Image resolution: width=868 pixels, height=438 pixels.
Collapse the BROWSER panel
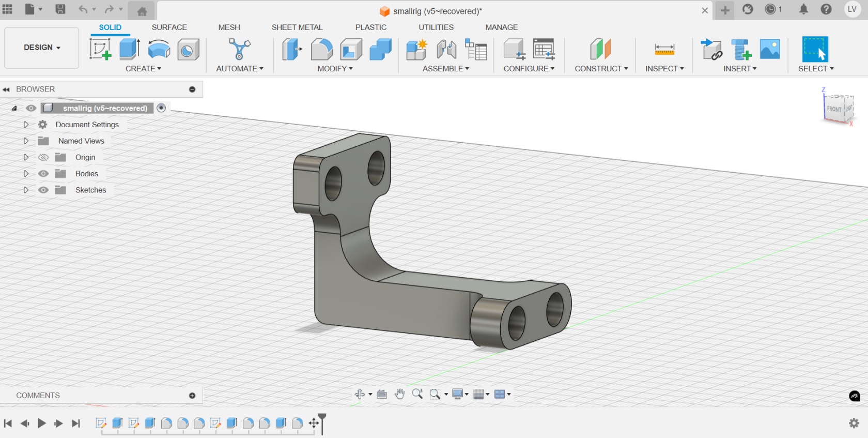(6, 89)
